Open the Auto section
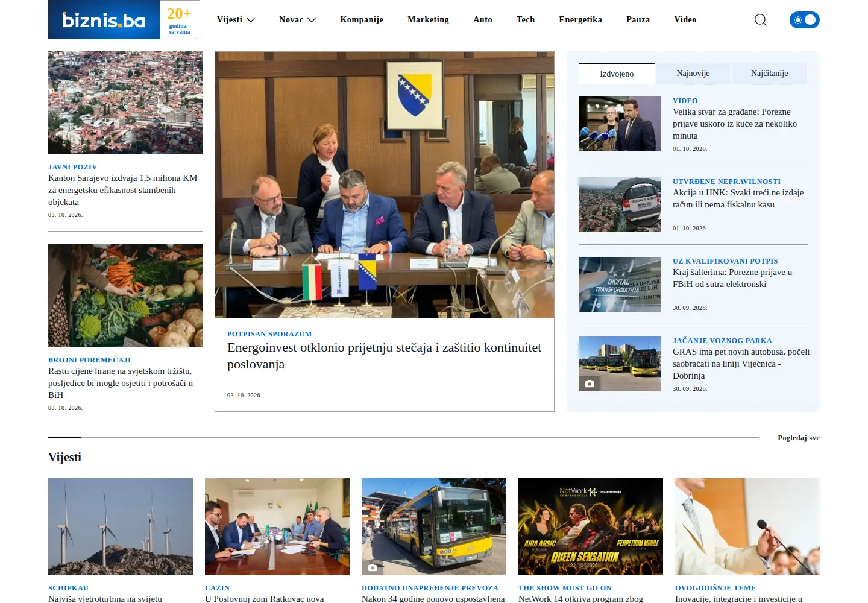 483,20
